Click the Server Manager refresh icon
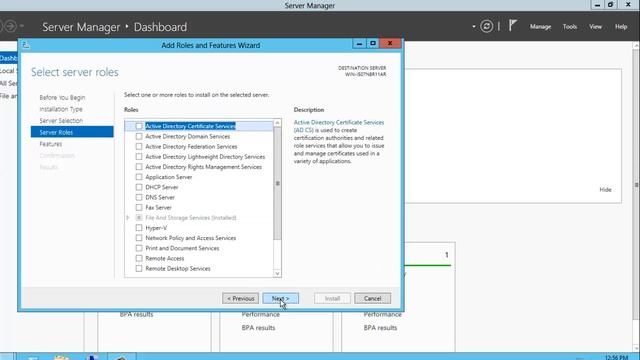The image size is (640, 360). pyautogui.click(x=486, y=27)
